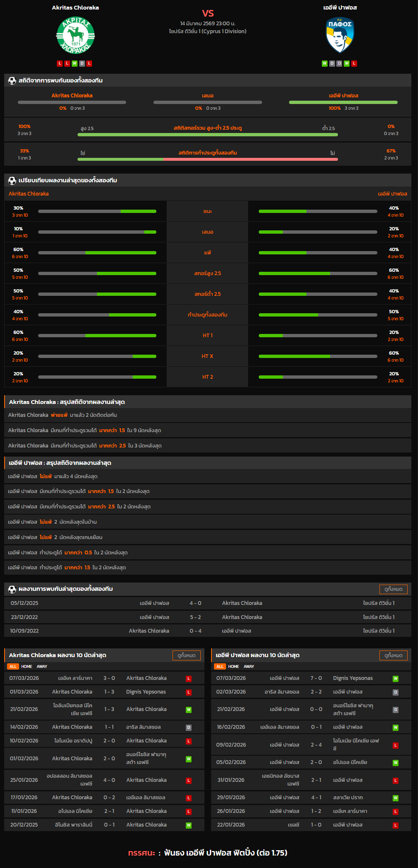The height and width of the screenshot is (868, 418).
Task: Click green W badge for Pafos 7-0 match
Action: coord(396,679)
